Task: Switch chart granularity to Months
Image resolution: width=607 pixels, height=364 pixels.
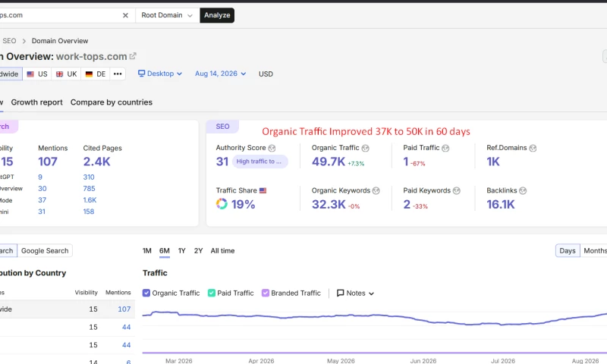Action: (594, 251)
